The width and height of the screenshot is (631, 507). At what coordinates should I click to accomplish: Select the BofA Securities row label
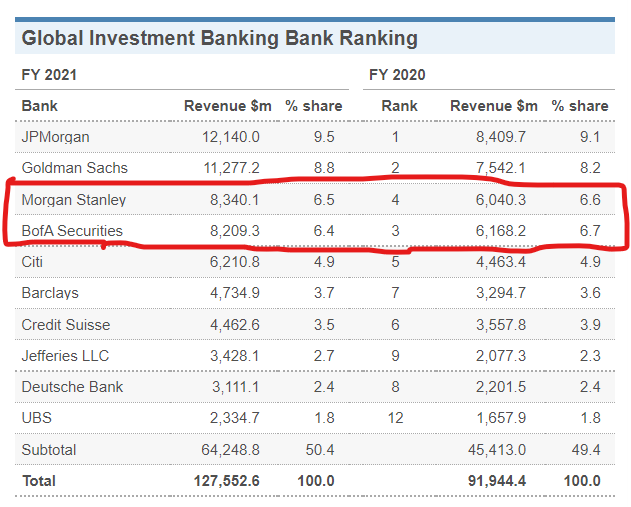tap(72, 231)
